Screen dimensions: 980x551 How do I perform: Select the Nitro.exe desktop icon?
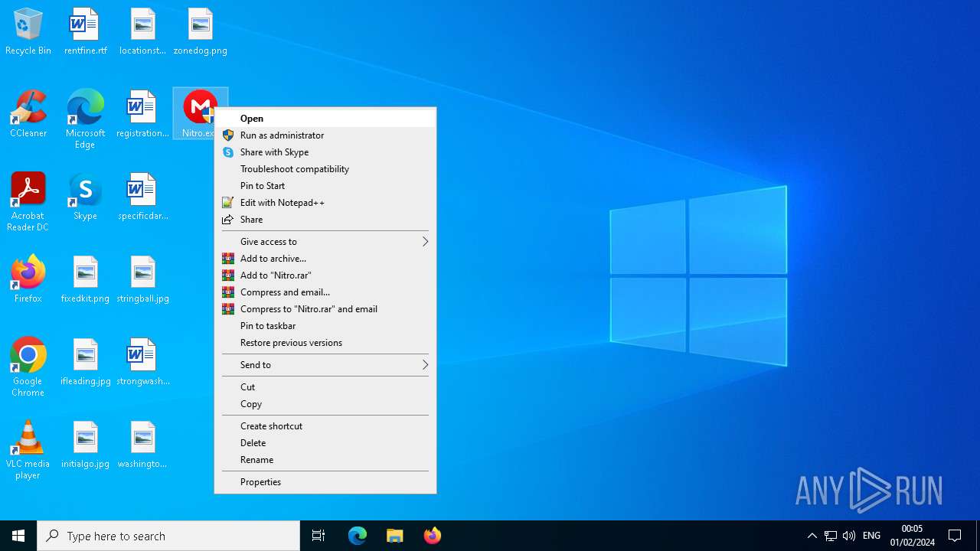point(200,113)
